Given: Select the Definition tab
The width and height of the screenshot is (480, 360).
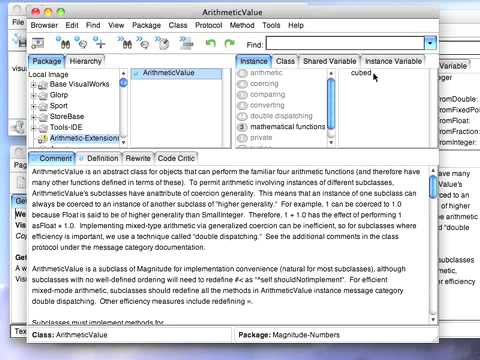Looking at the screenshot, I should pyautogui.click(x=99, y=158).
